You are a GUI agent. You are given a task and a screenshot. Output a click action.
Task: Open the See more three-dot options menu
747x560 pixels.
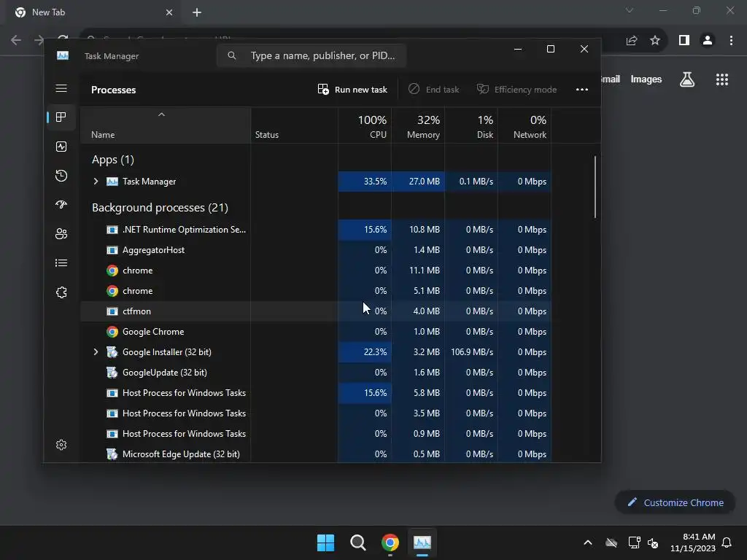coord(581,90)
